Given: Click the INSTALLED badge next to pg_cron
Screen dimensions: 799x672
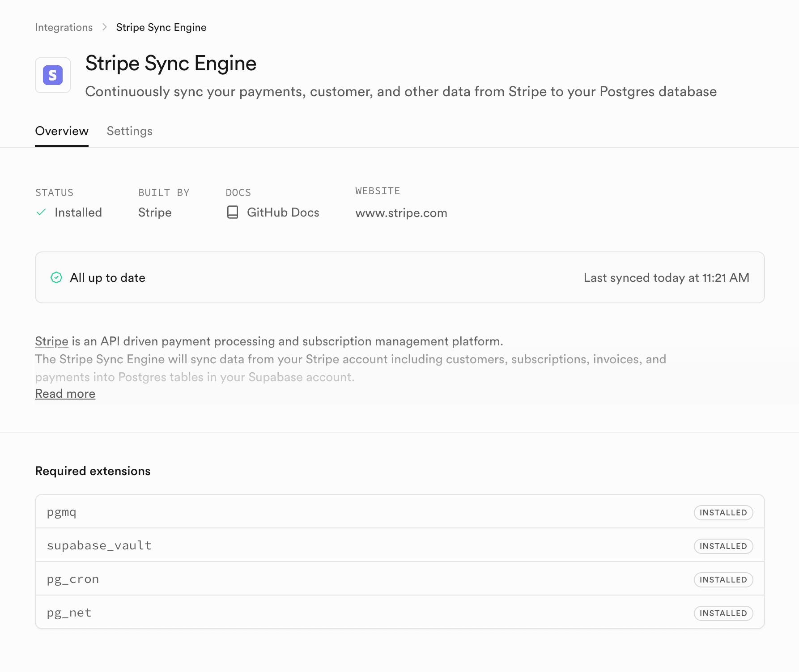Looking at the screenshot, I should pyautogui.click(x=723, y=580).
